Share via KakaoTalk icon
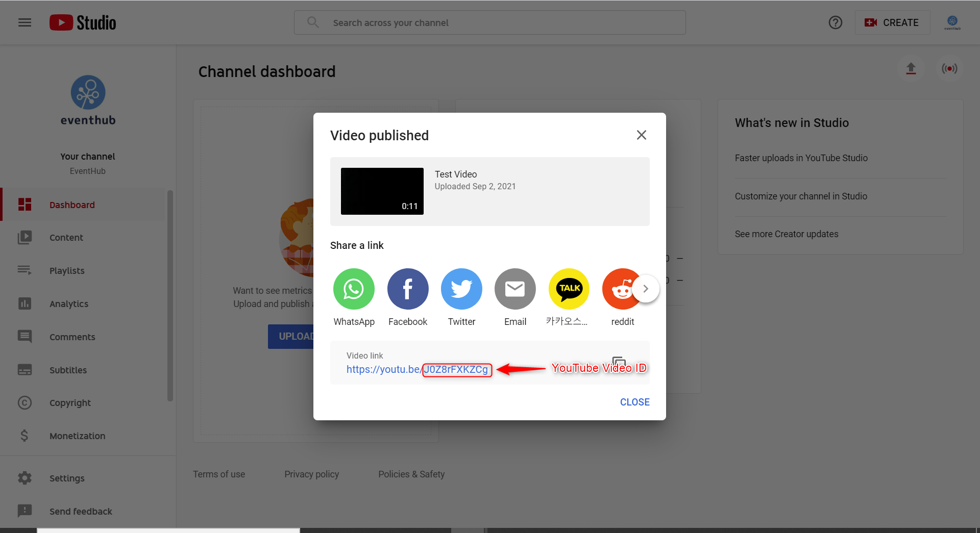 [569, 289]
